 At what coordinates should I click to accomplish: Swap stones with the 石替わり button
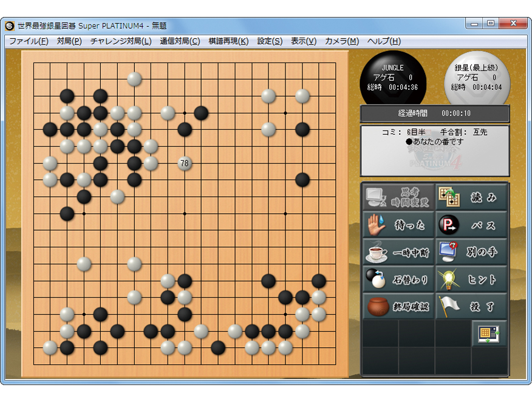pyautogui.click(x=398, y=279)
